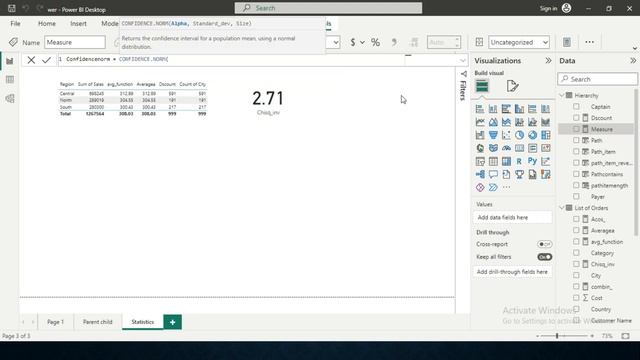This screenshot has height=360, width=640.
Task: Select the gauge visual
Action: pos(506,148)
